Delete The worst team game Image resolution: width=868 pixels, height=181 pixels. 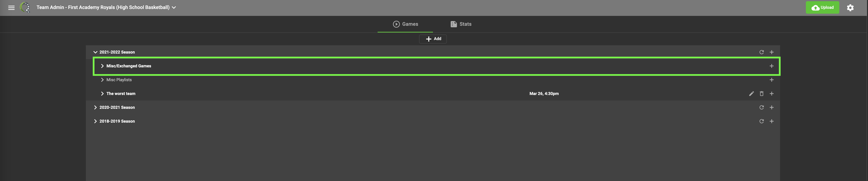click(x=761, y=94)
